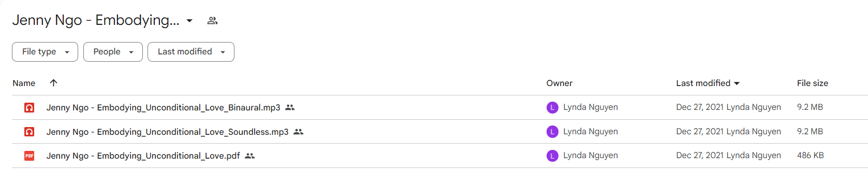
Task: Click the shared icon next to the PDF file
Action: (x=249, y=156)
